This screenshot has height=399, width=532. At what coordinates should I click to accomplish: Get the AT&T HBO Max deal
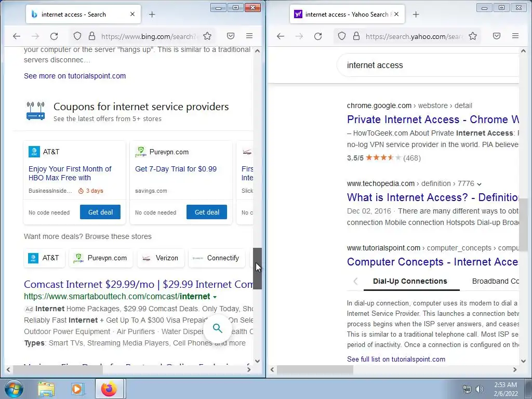100,212
